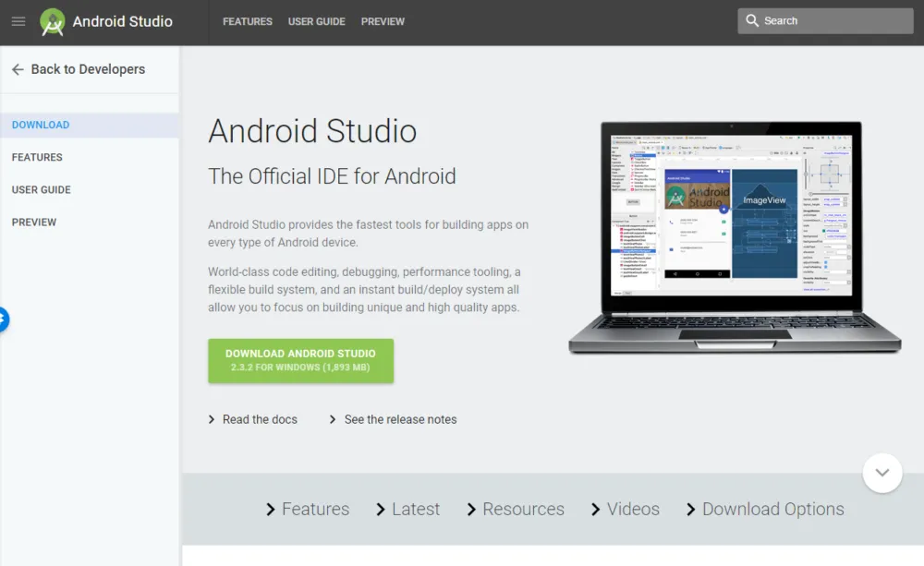Open See the release notes link
The height and width of the screenshot is (566, 924).
click(401, 419)
